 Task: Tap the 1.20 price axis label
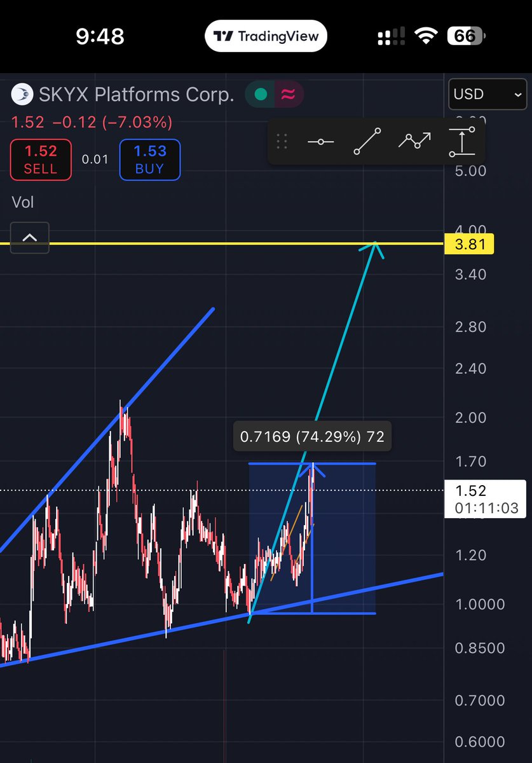470,555
